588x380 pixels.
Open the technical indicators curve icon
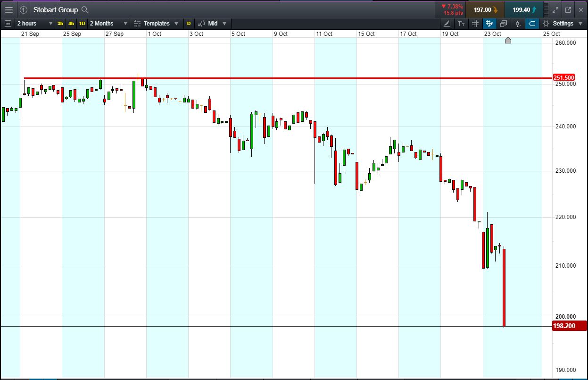coord(447,23)
